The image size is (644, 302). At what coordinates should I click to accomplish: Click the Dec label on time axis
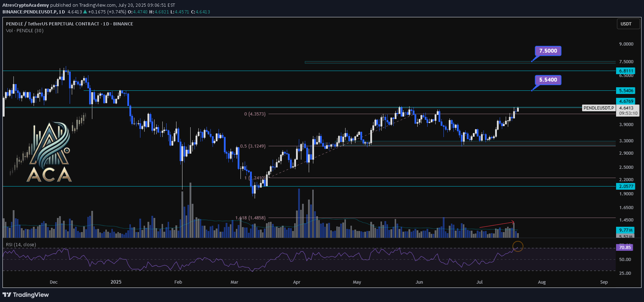54,282
